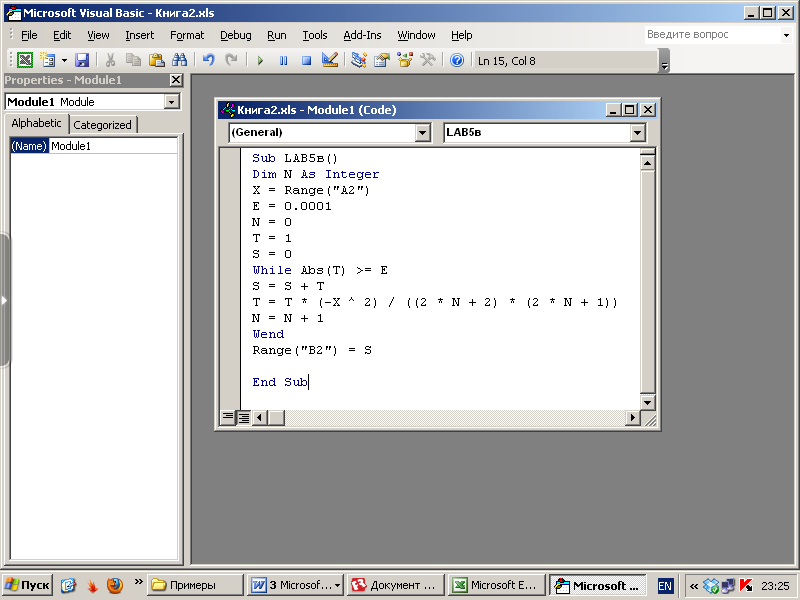Screen dimensions: 800x600
Task: Click the blue Help question mark icon
Action: pos(457,60)
